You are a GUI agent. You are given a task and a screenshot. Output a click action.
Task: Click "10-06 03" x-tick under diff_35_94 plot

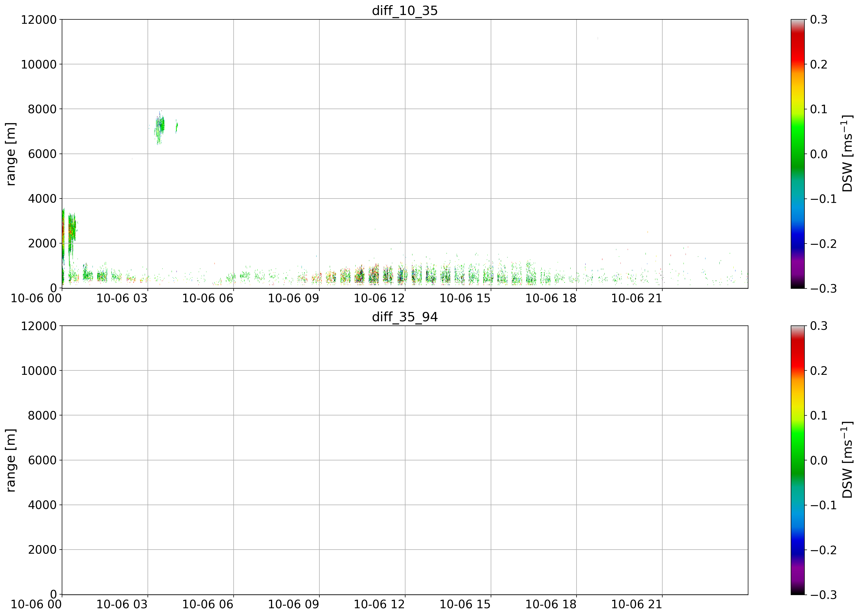(122, 605)
